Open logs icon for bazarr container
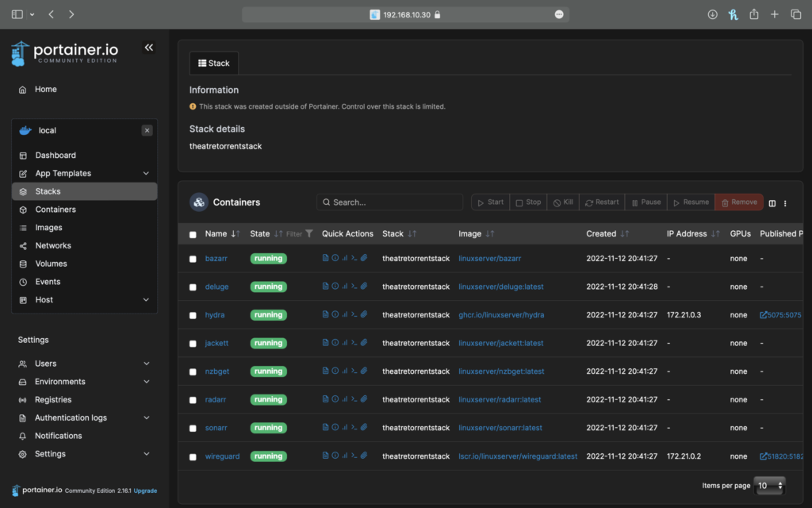 click(325, 258)
